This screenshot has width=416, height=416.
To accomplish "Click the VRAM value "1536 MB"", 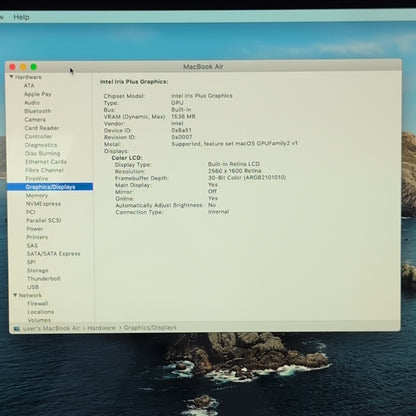I will pyautogui.click(x=183, y=117).
